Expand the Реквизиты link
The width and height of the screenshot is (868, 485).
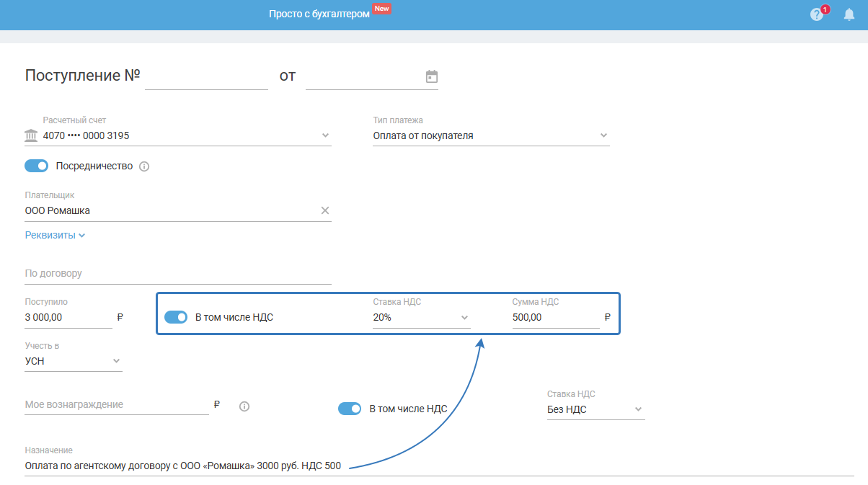point(56,235)
